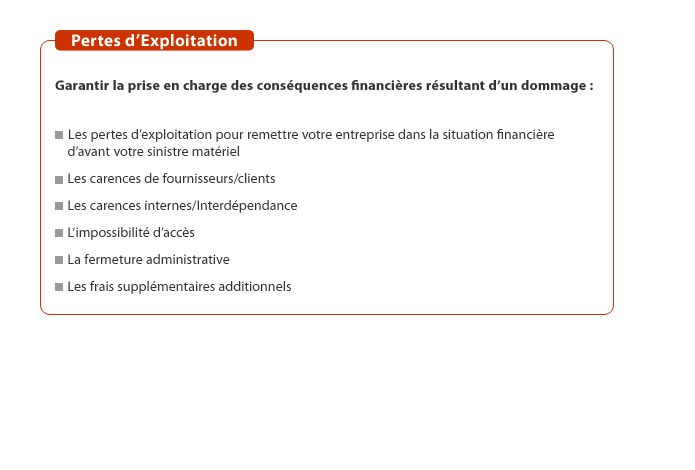The width and height of the screenshot is (695, 470).
Task: Click the square bullet beside "Les pertes d'exploitation"
Action: (x=59, y=134)
